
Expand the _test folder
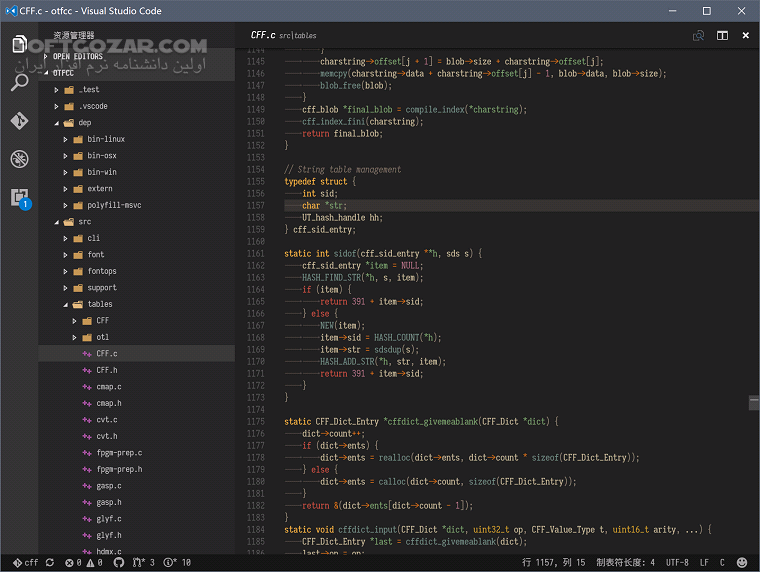[x=137, y=89]
